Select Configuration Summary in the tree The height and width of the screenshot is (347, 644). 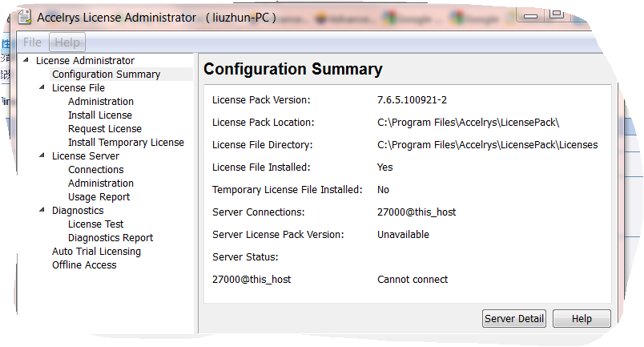[106, 75]
